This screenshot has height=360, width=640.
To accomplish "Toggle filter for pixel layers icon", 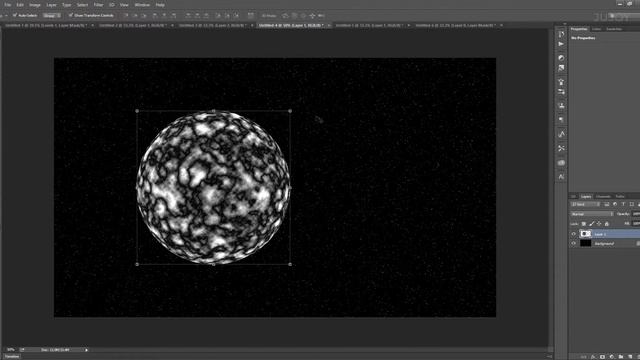I will [607, 204].
